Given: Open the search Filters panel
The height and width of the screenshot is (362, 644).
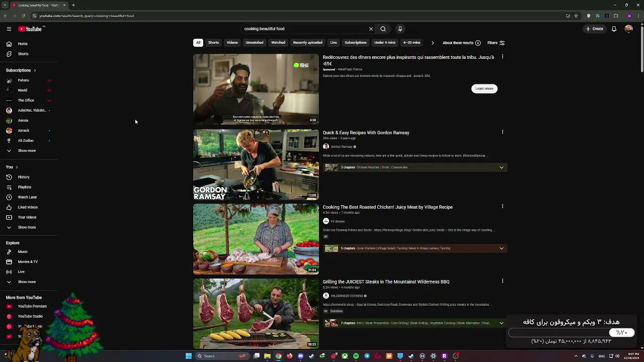Looking at the screenshot, I should (496, 43).
